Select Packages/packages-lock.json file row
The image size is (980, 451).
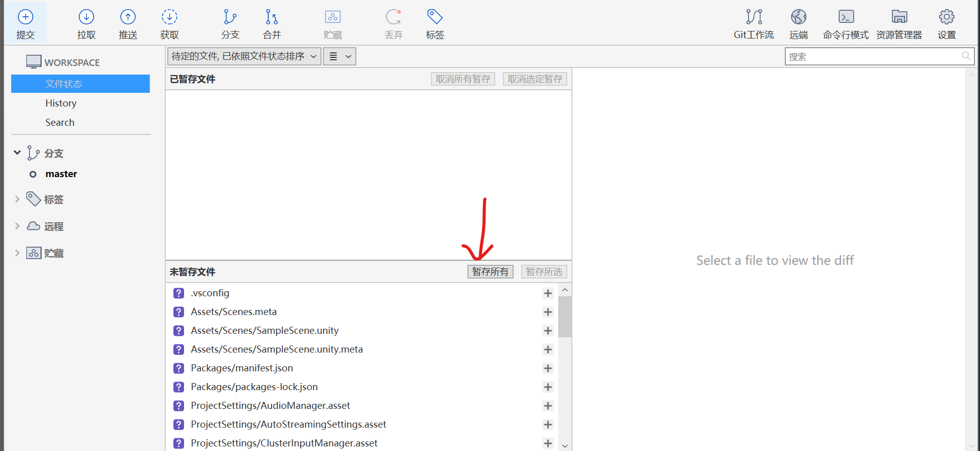362,387
